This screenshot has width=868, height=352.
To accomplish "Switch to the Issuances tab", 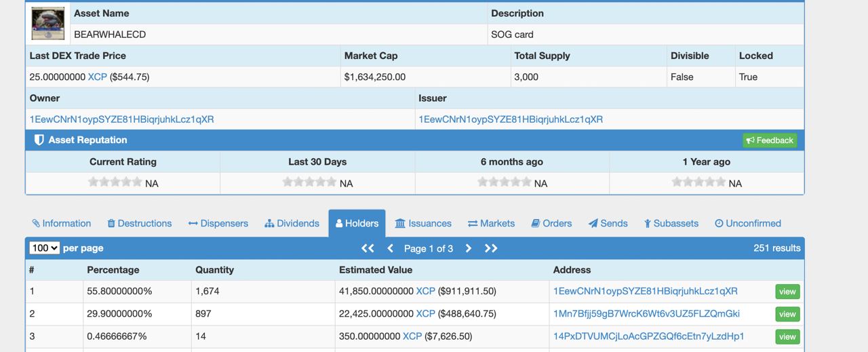I will (423, 223).
